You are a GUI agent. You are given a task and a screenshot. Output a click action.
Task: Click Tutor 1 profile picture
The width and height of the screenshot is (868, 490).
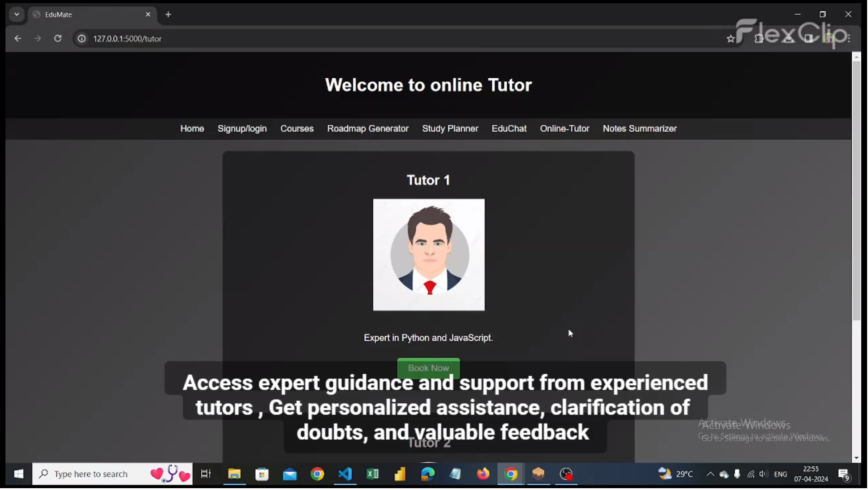tap(429, 255)
